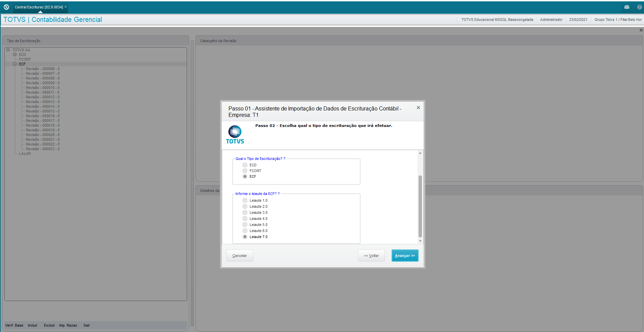The width and height of the screenshot is (644, 332).
Task: Click TOTVS Educacional MSSQL Basecongelada label
Action: (497, 20)
